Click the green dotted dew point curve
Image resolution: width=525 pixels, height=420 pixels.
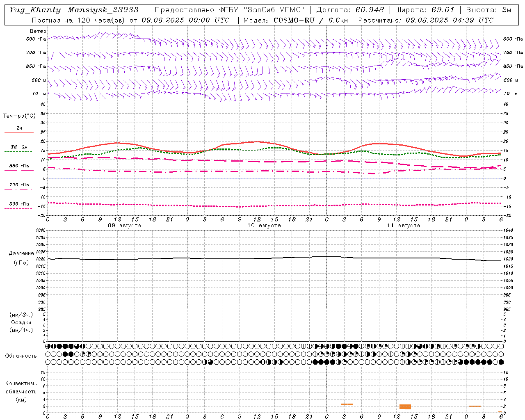point(275,148)
